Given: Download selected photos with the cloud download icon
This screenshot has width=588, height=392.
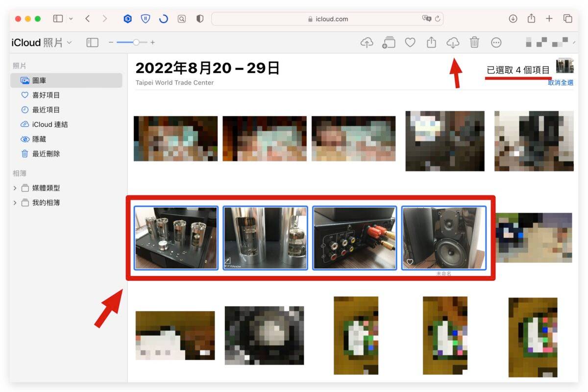Looking at the screenshot, I should [453, 43].
